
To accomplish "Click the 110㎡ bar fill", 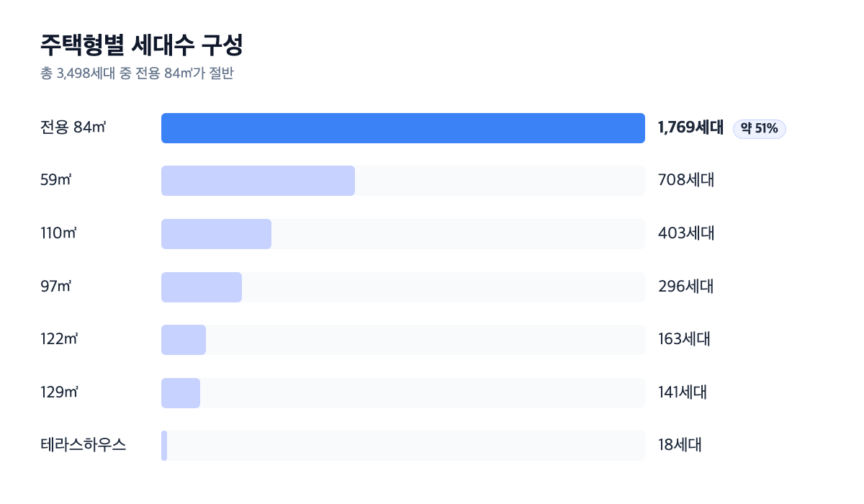I will tap(216, 234).
